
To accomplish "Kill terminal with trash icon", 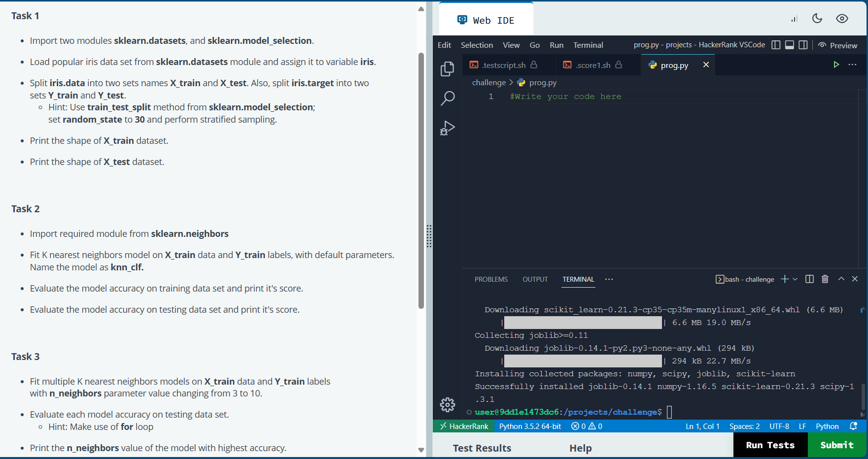I will 825,279.
